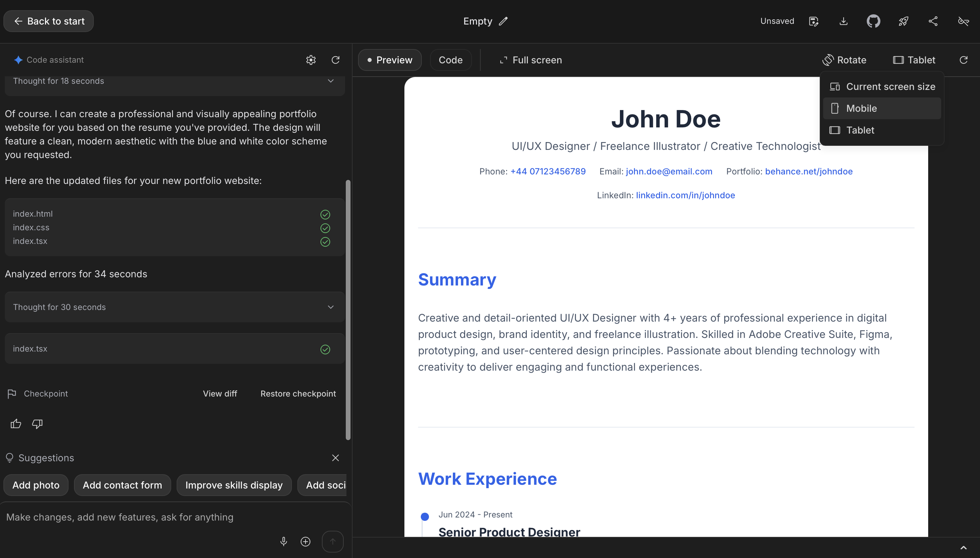
Task: Click Restore checkpoint button
Action: pos(298,393)
